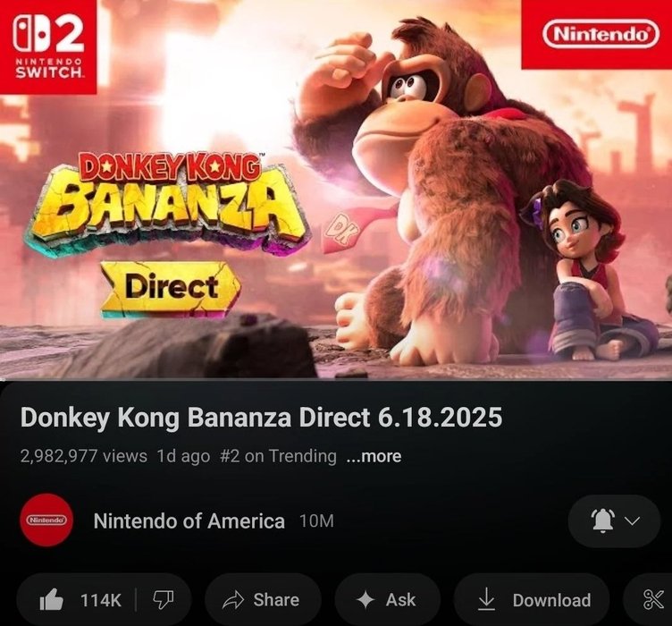Tap the Share arrow icon
This screenshot has width=672, height=626.
[x=232, y=600]
